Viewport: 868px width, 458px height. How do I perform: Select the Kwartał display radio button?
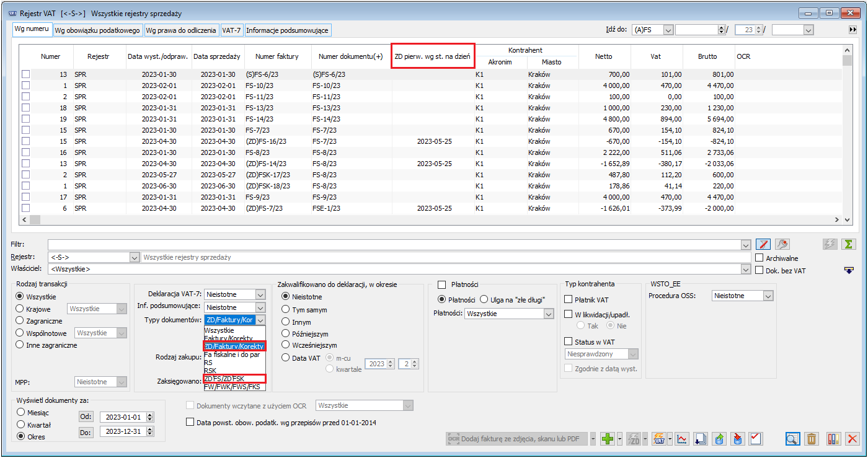click(21, 425)
